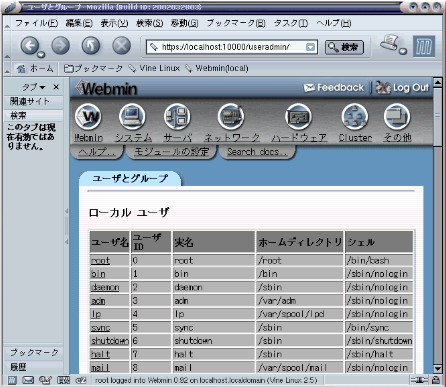Viewport: 446px width, 387px height.
Task: Open Mail icon in status bar
Action: 28,380
